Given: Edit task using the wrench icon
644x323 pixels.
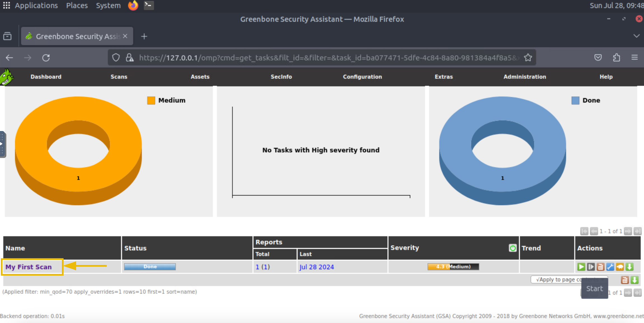Looking at the screenshot, I should [x=610, y=267].
